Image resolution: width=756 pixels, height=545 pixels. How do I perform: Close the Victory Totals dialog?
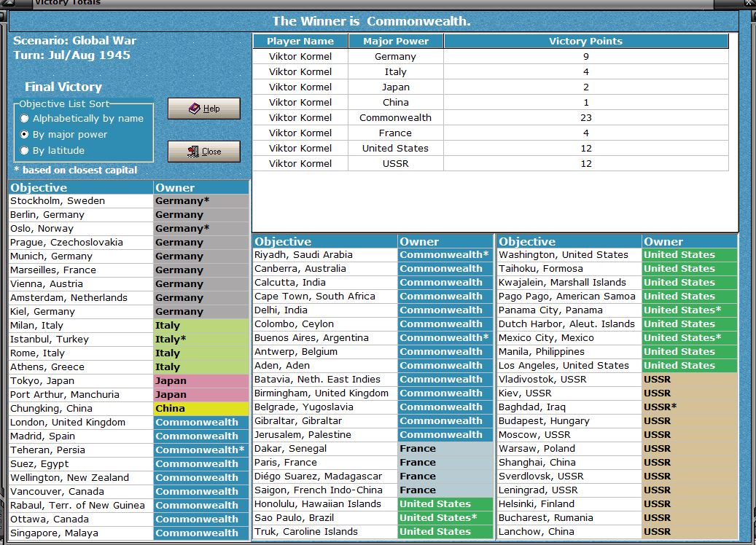click(204, 152)
